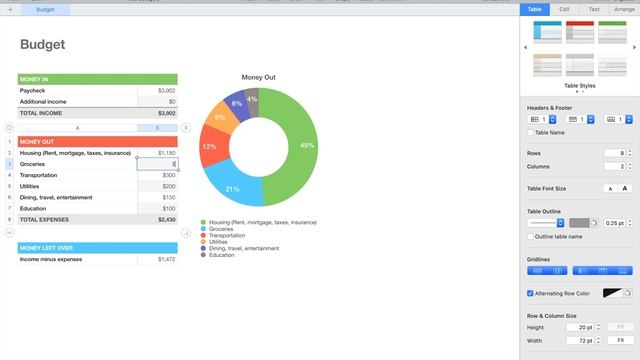Apply the green header table style

612,32
